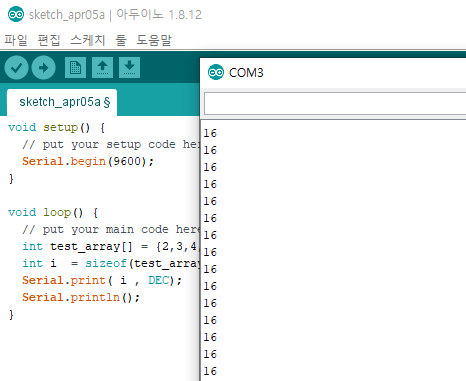The height and width of the screenshot is (381, 466).
Task: Click the 'int test_array[]' declaration line
Action: click(110, 246)
